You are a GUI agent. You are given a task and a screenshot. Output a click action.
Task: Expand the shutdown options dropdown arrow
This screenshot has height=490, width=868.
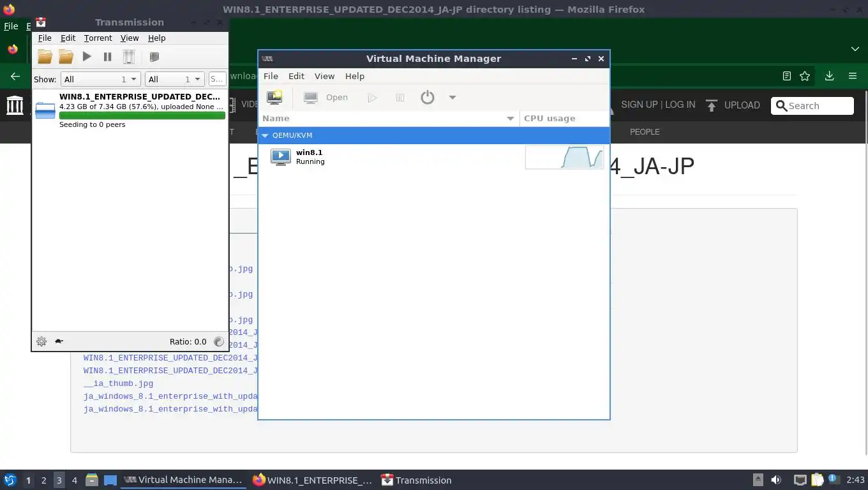point(453,98)
